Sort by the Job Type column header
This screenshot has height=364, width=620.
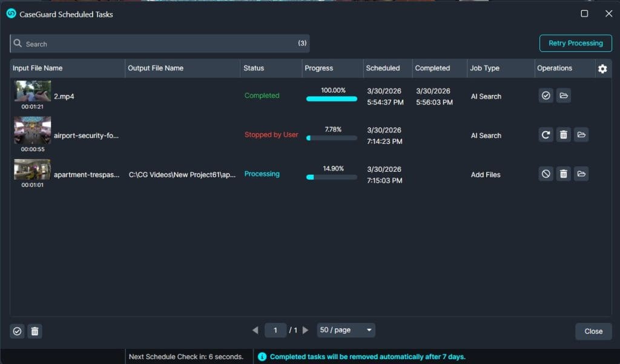click(x=484, y=68)
